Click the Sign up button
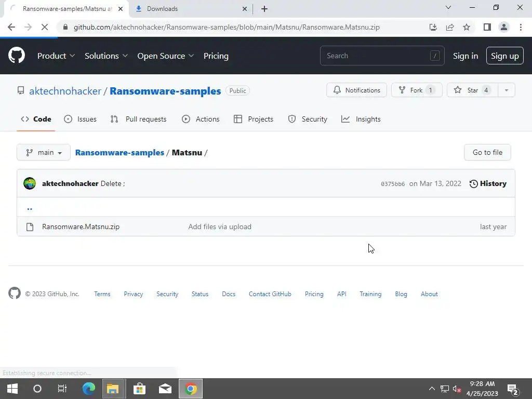 504,56
